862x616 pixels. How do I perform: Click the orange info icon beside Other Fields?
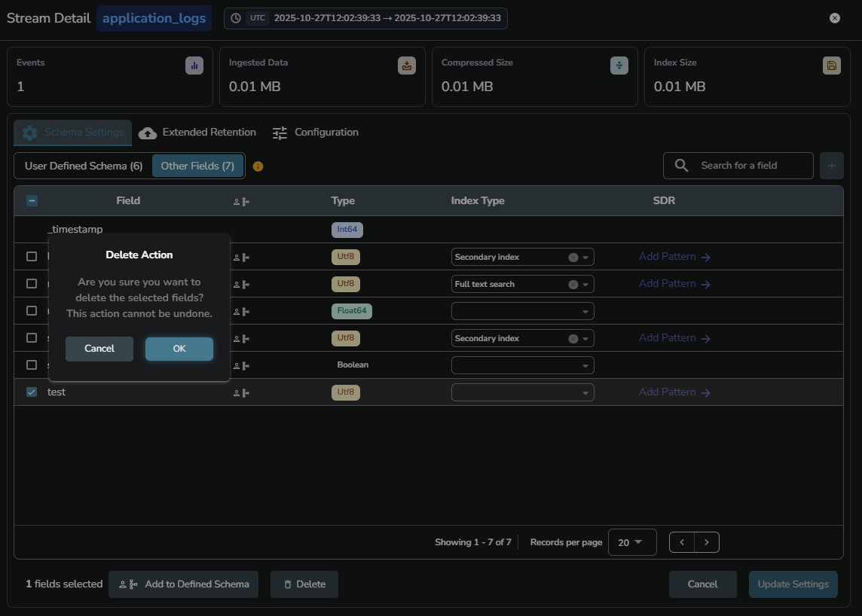[258, 166]
